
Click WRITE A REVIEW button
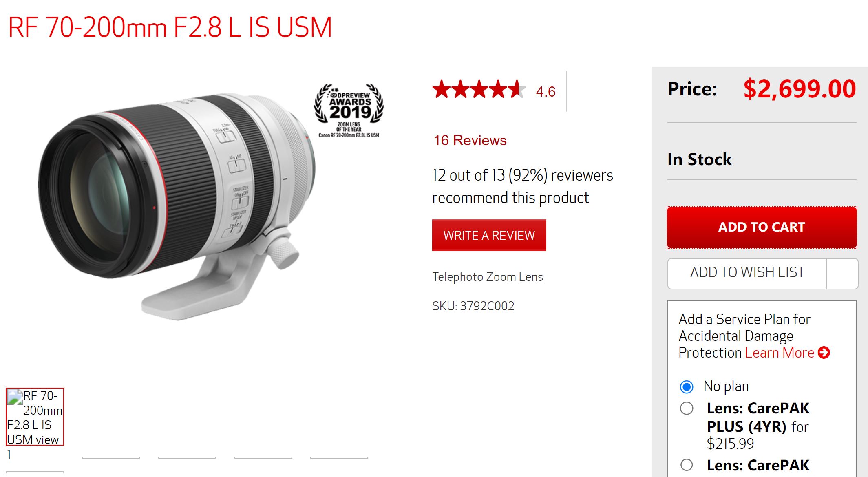coord(489,235)
